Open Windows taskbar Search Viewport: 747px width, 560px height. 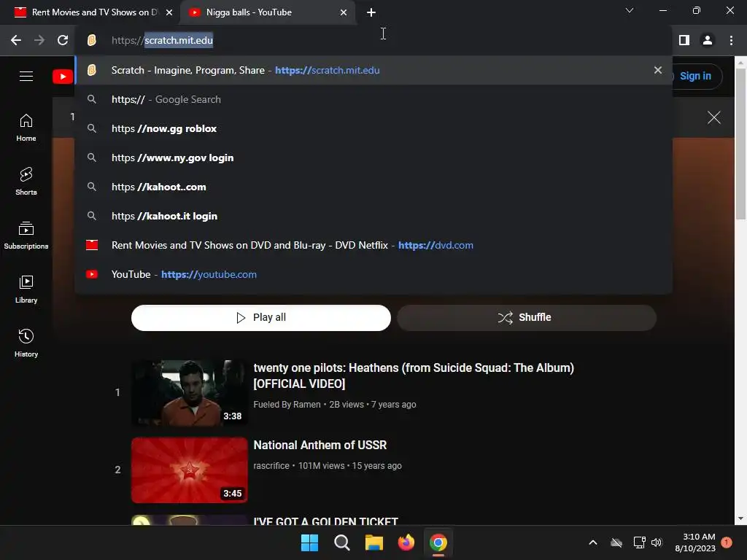pyautogui.click(x=342, y=542)
